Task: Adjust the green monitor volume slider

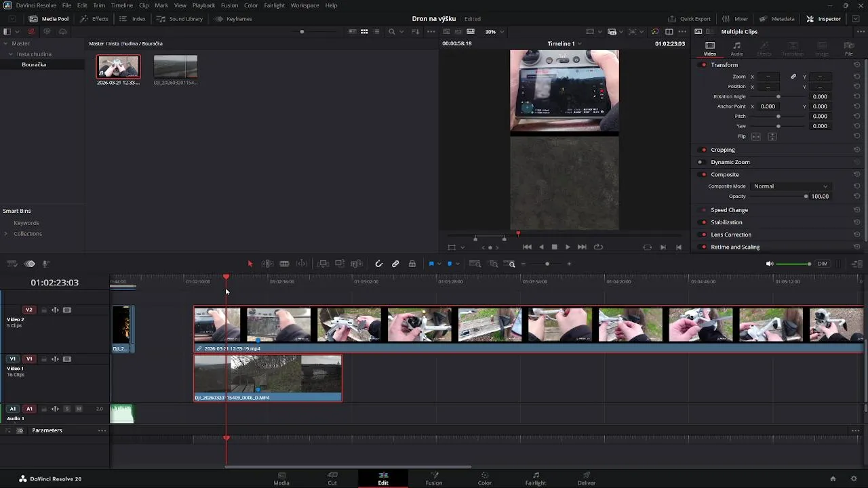Action: coord(793,264)
